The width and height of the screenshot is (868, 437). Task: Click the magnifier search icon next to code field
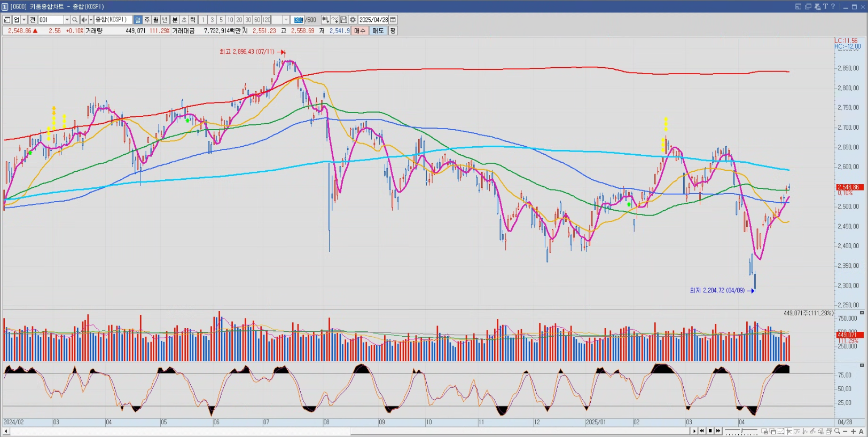click(75, 20)
